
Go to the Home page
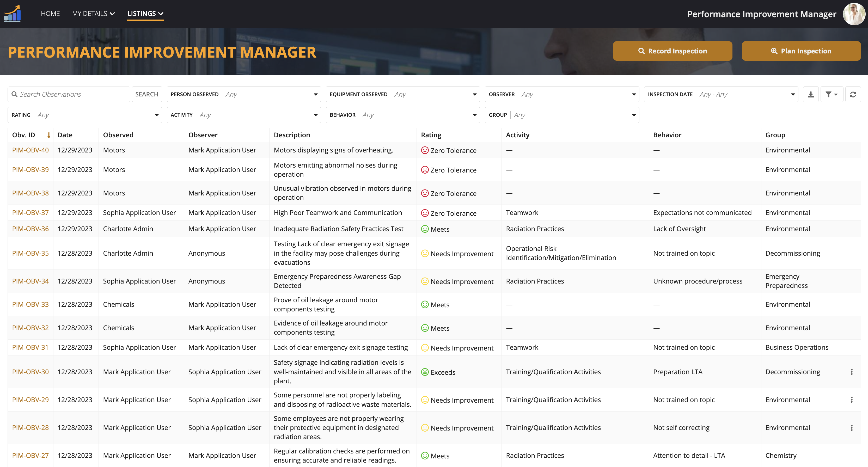[50, 14]
